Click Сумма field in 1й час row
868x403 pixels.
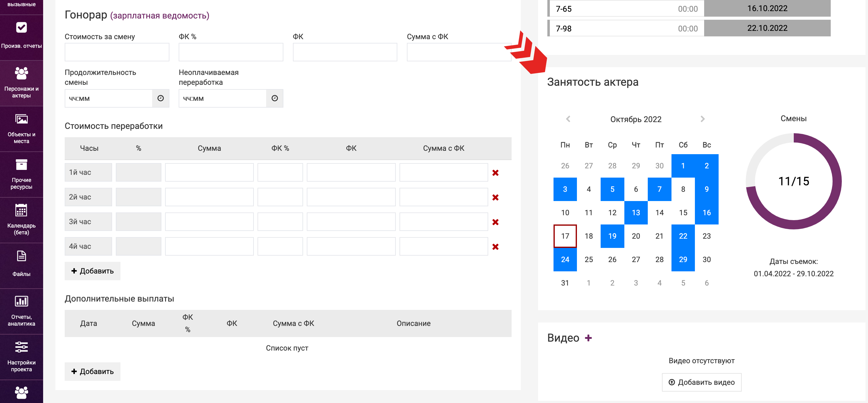pos(209,172)
